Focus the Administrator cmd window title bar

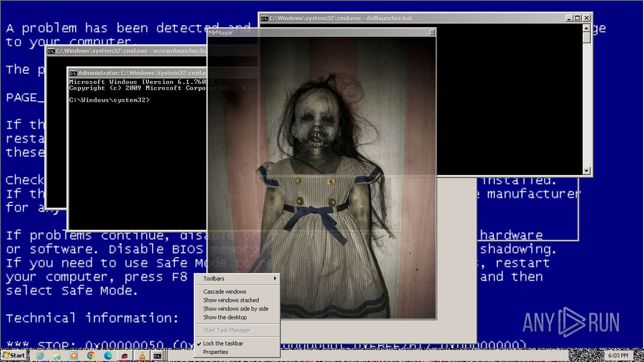point(138,73)
